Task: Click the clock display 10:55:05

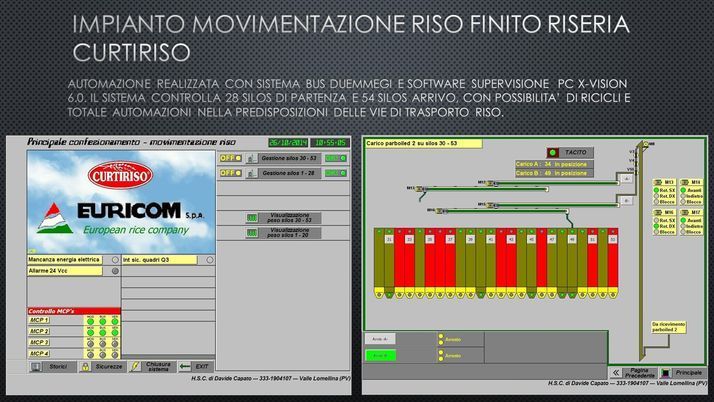Action: [330, 143]
